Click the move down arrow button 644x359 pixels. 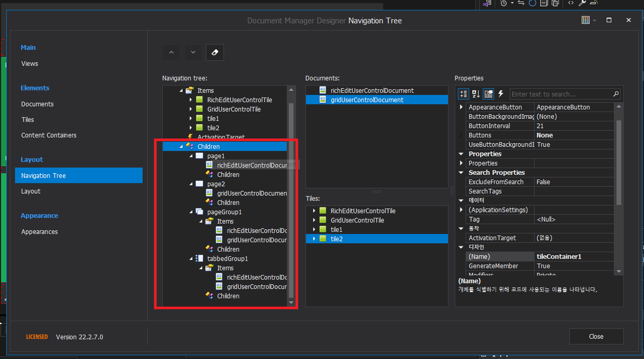click(193, 52)
